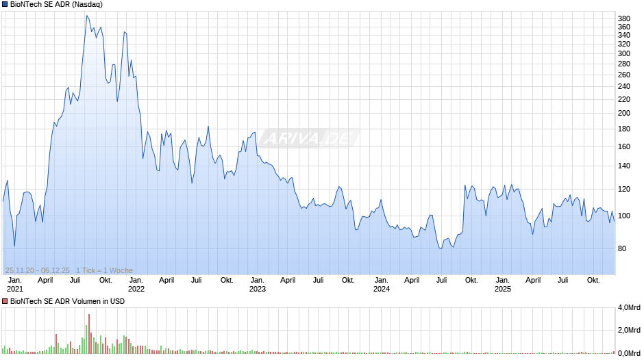Viewport: 644px width, 360px height.
Task: Click the red volume legend square
Action: click(5, 301)
